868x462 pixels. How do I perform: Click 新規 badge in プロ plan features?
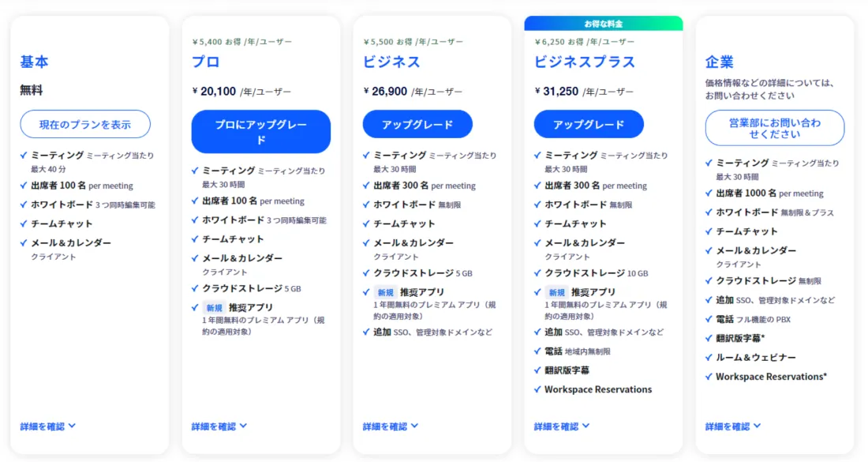[214, 307]
